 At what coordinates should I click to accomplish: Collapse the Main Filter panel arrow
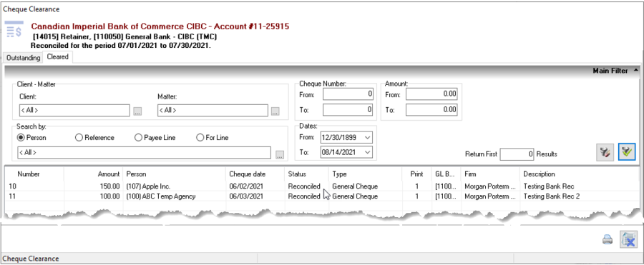(636, 71)
